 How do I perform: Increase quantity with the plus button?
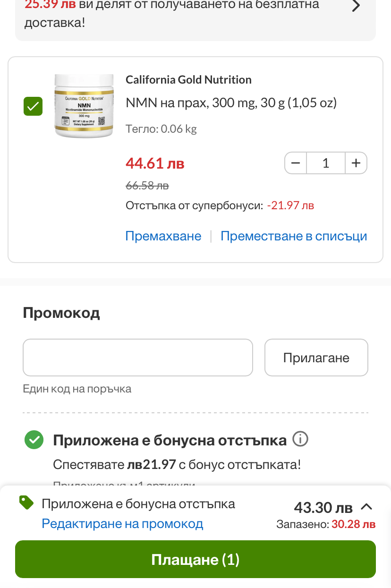coord(356,163)
